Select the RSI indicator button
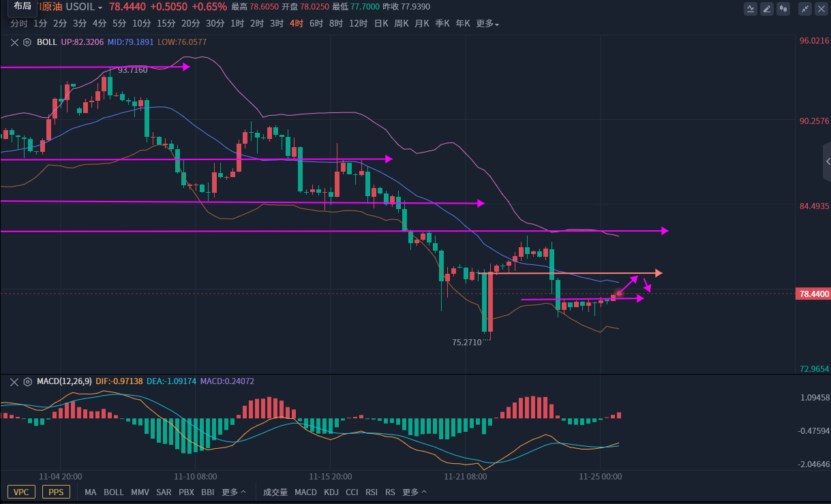Screen dimensions: 831x504 pyautogui.click(x=372, y=492)
